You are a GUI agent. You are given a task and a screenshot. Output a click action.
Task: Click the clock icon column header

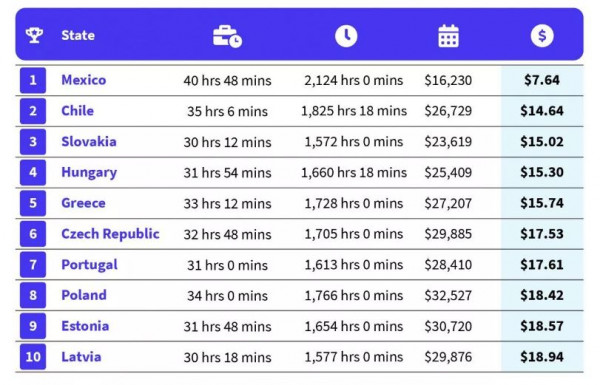point(346,36)
